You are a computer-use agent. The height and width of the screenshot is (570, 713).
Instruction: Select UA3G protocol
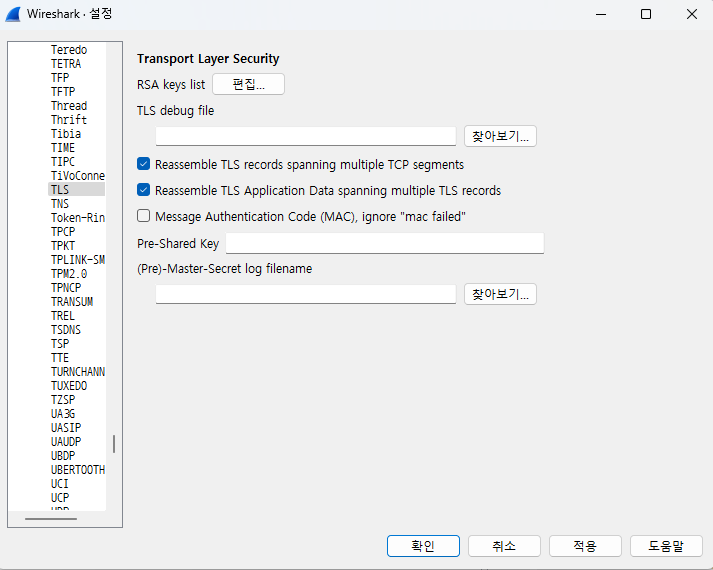tap(63, 414)
